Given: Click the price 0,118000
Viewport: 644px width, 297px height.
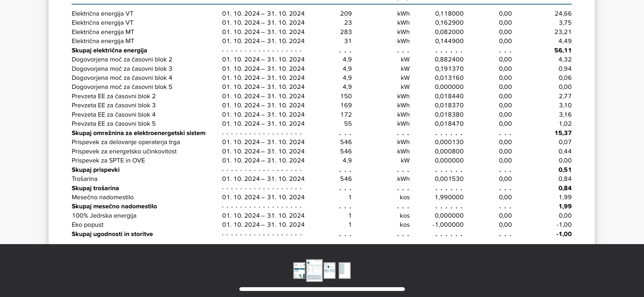Looking at the screenshot, I should (449, 14).
